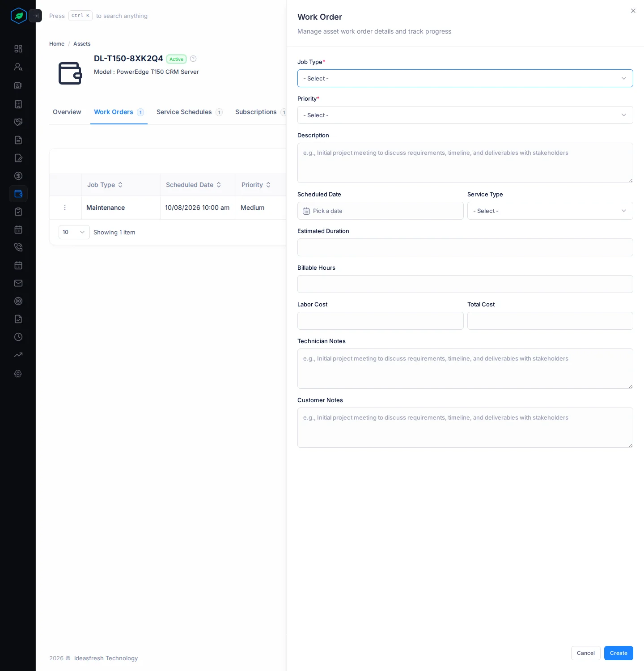The height and width of the screenshot is (671, 644).
Task: Switch to the Service Schedules tab
Action: 190,112
